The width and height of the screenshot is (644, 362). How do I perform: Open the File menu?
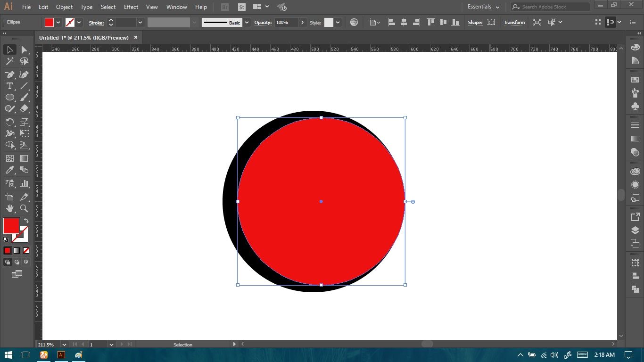click(x=26, y=7)
